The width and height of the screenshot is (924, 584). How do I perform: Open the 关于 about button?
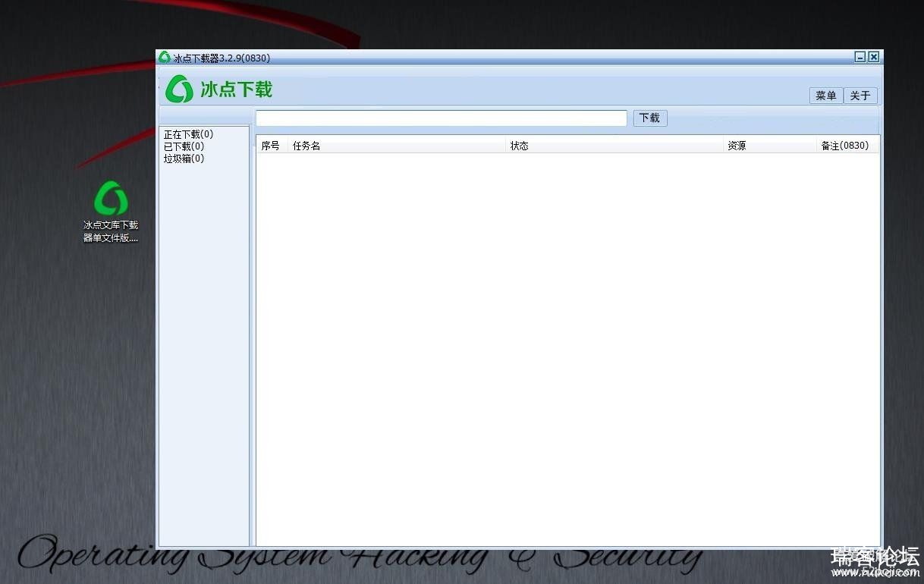(860, 96)
